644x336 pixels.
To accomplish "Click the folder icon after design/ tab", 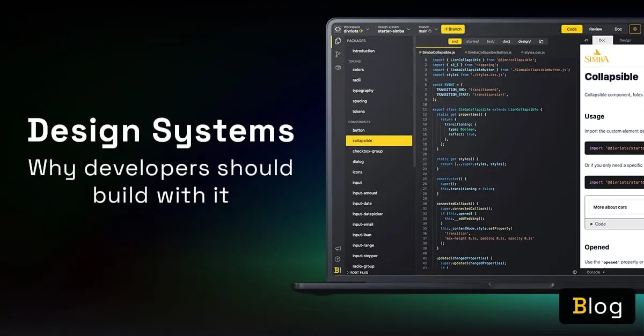I will tap(541, 41).
